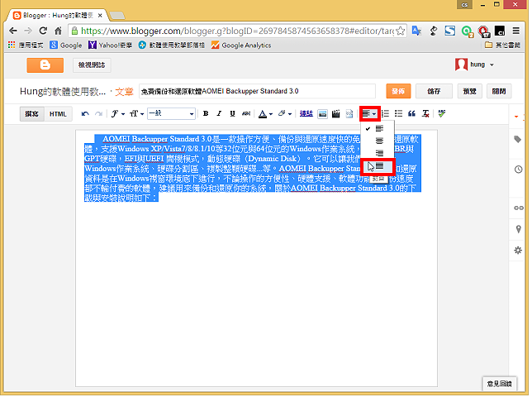Undo the last edit in the editor toolbar

coord(85,114)
